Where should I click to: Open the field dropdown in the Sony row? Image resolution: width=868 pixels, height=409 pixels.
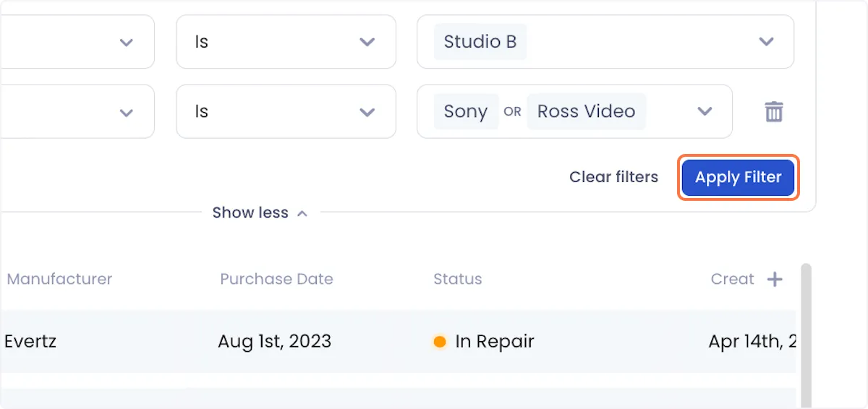tap(77, 111)
